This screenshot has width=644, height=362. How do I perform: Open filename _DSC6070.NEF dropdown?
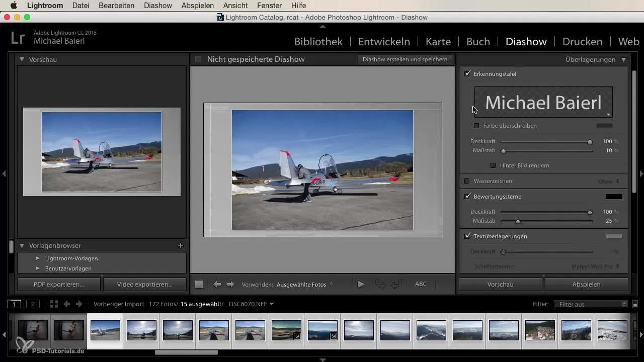[250, 304]
